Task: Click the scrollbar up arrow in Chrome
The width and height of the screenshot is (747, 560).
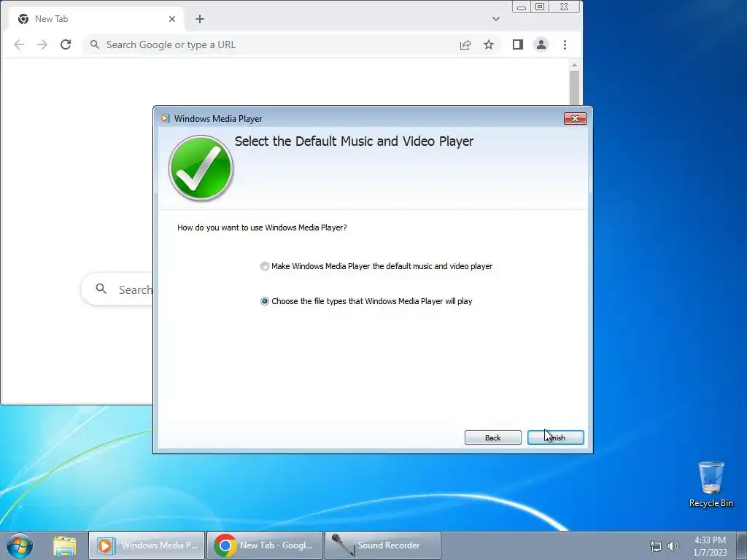Action: [575, 65]
